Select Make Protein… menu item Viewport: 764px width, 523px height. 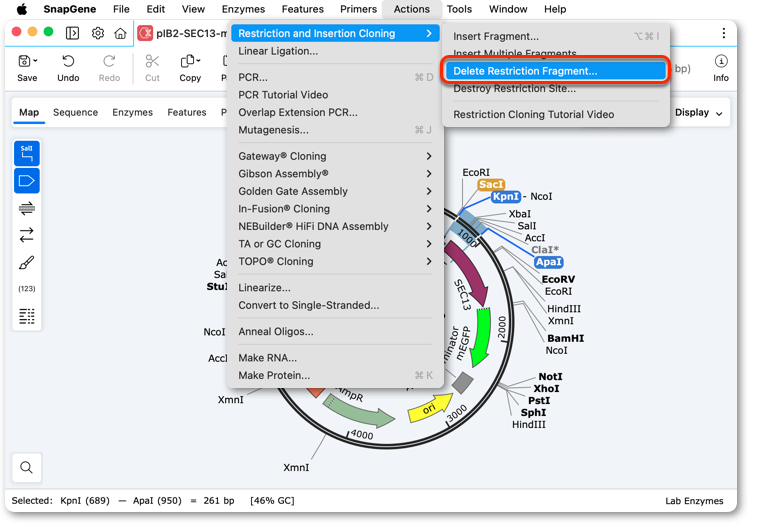tap(335, 375)
